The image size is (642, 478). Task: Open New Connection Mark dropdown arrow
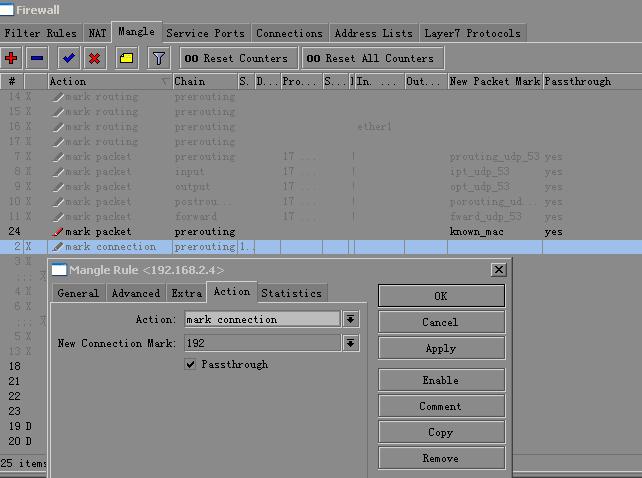tap(350, 343)
